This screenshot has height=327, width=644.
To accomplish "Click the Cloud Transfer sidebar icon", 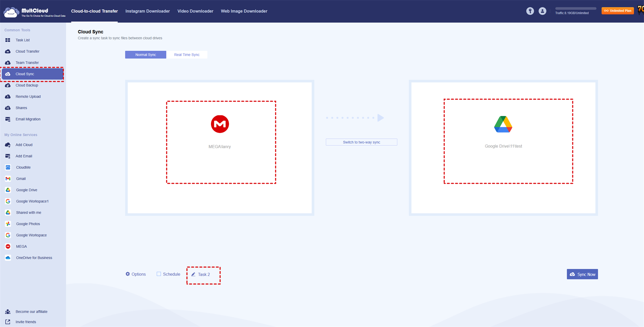I will (x=8, y=51).
